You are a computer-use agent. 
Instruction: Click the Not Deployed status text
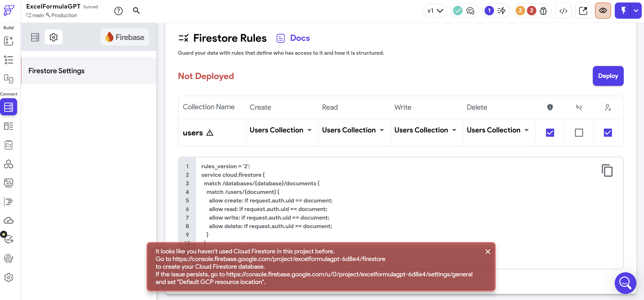coord(206,76)
